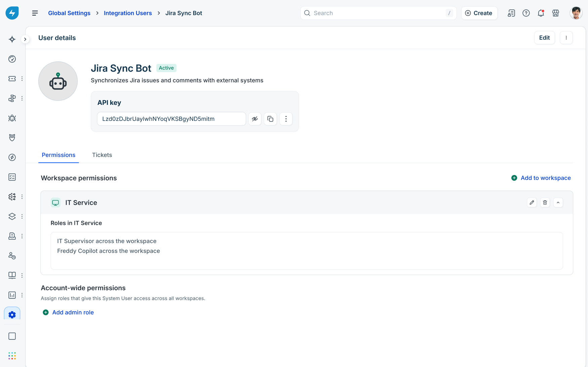The height and width of the screenshot is (367, 588).
Task: Focus the Search field
Action: coord(378,13)
